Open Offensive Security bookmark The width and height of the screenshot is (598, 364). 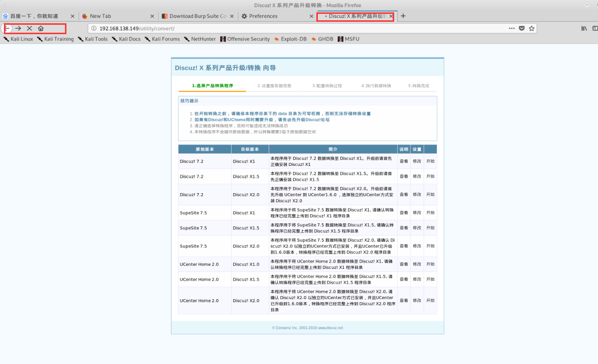pyautogui.click(x=245, y=39)
